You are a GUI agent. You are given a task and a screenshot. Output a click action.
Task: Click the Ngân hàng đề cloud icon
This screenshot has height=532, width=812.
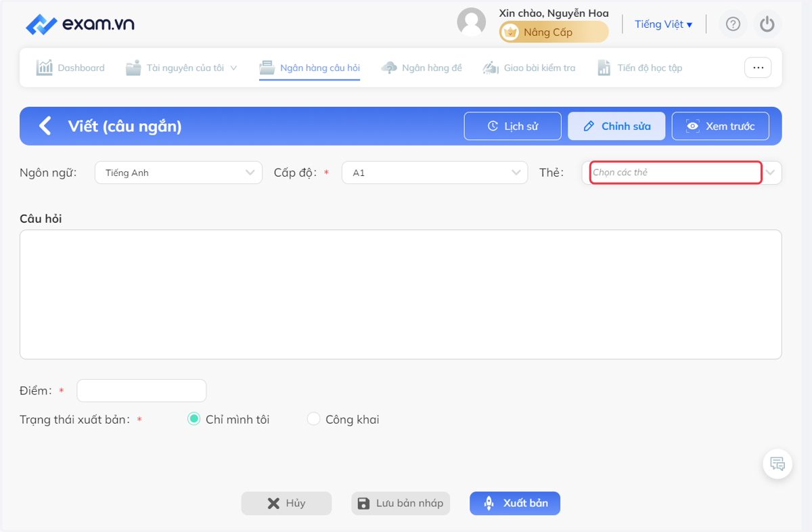(389, 68)
